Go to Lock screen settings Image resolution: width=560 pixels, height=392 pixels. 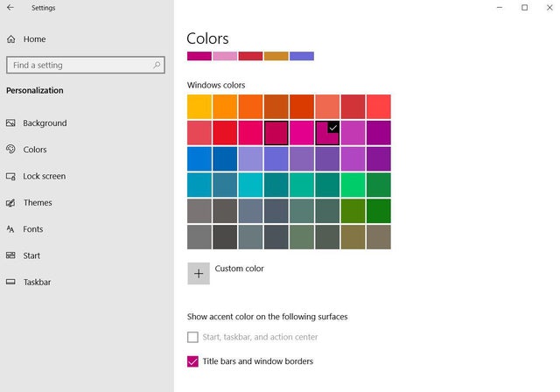(45, 177)
